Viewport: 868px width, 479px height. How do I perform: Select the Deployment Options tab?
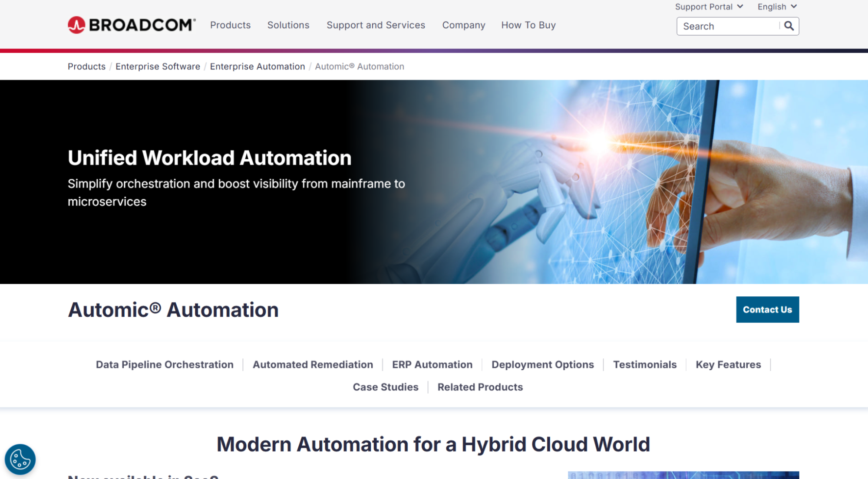click(542, 364)
